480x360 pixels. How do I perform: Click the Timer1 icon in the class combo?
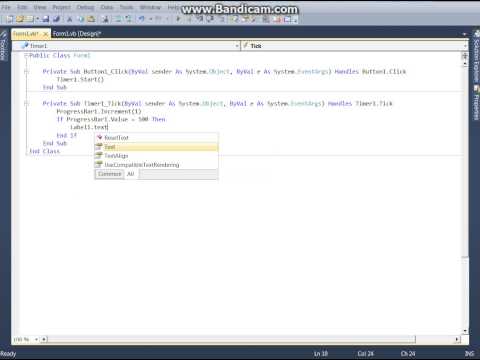[25, 45]
